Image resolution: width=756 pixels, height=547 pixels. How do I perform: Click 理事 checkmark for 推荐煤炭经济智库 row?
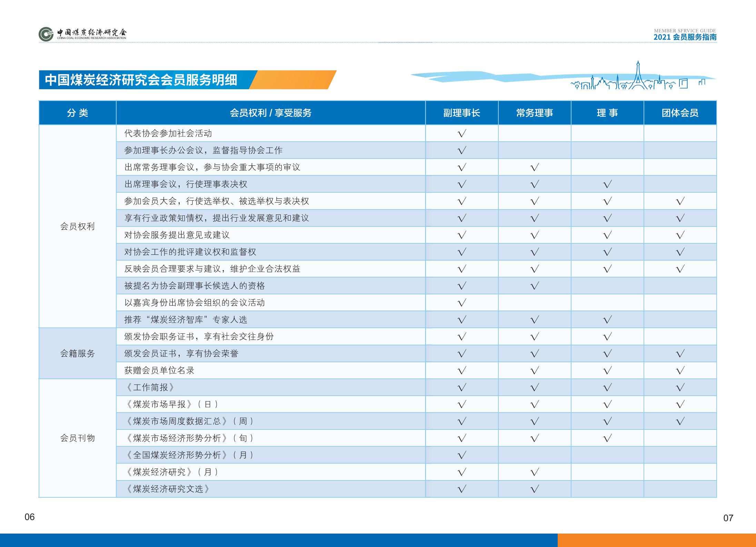pyautogui.click(x=607, y=320)
